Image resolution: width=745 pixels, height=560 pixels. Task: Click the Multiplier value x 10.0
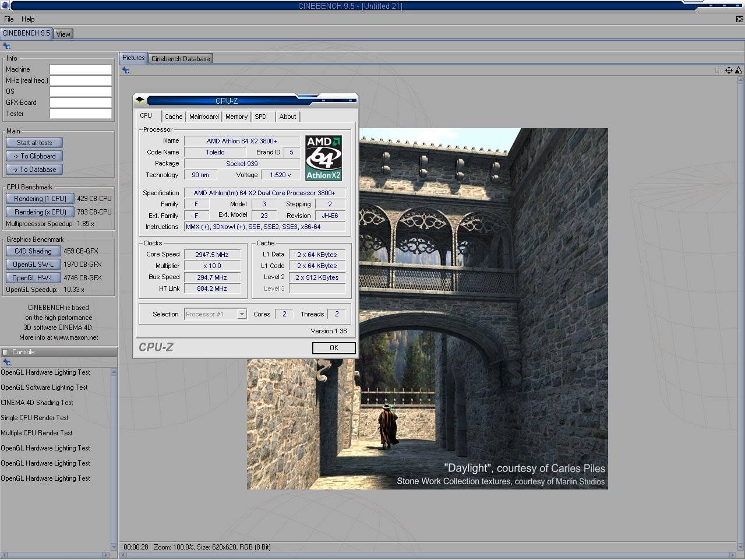212,266
